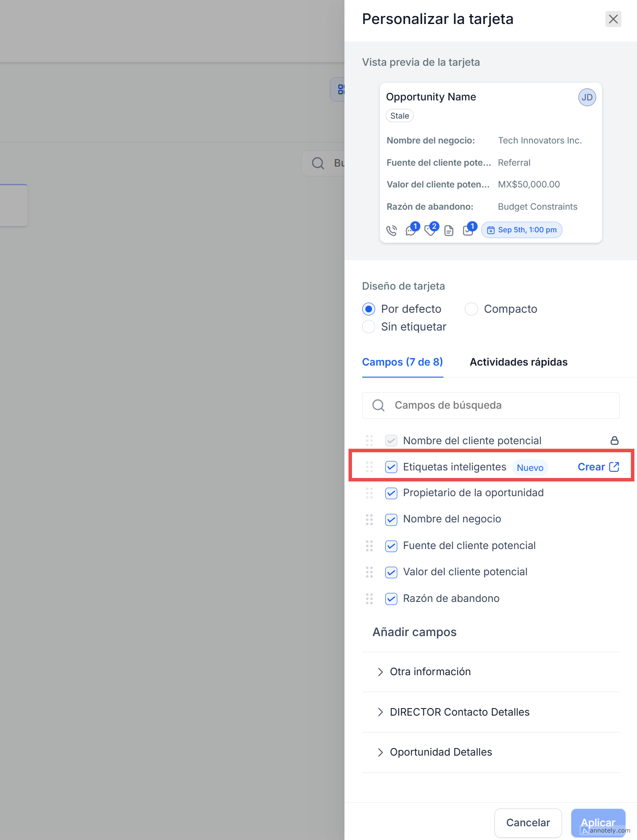Screen dimensions: 637x840
Task: Click the tags icon with badge 2
Action: tap(430, 231)
